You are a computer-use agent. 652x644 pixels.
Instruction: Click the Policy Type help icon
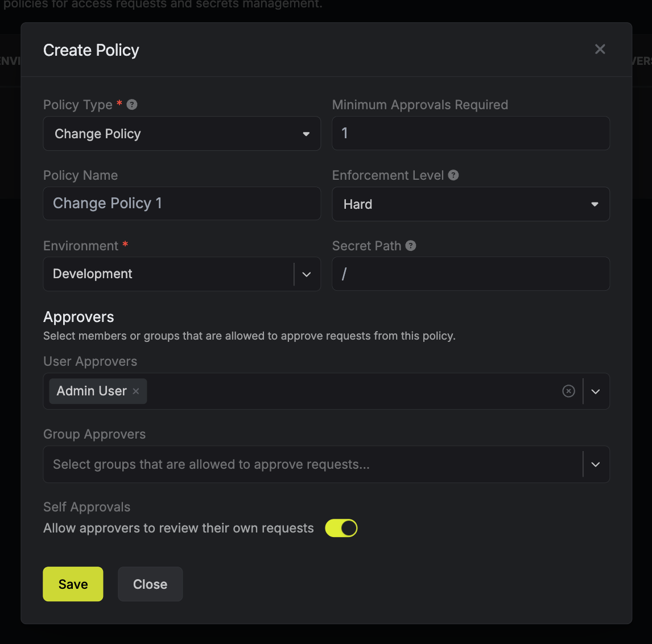[x=132, y=105]
